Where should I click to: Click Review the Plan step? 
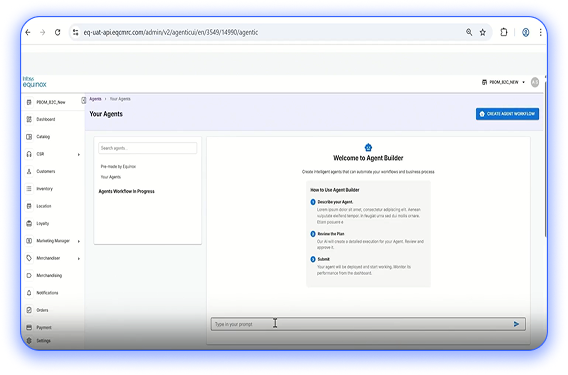pyautogui.click(x=331, y=234)
